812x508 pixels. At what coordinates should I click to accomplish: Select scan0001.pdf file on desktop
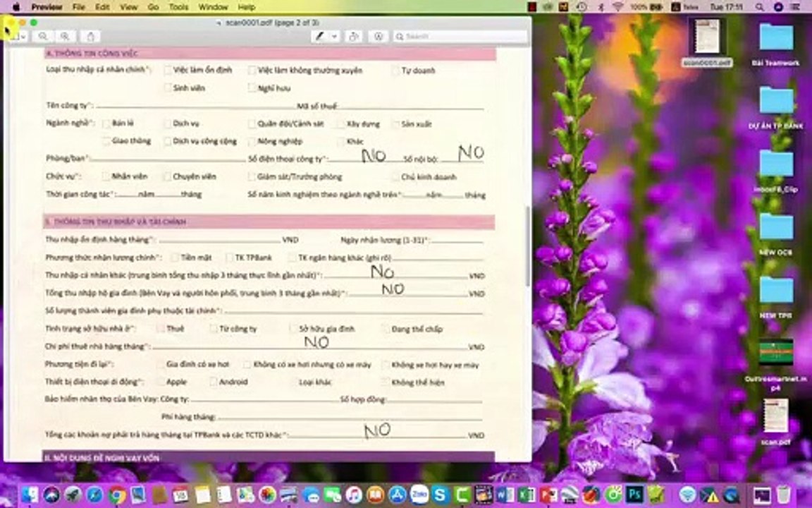[707, 42]
